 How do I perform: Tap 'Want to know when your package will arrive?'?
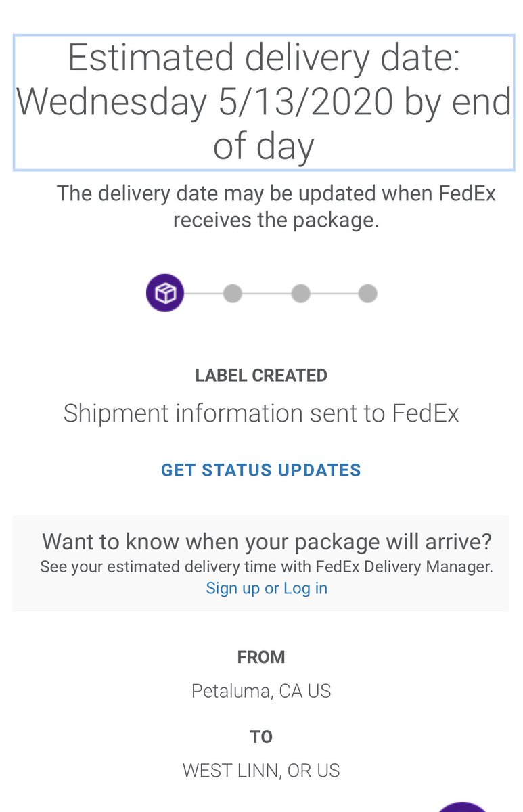pos(267,542)
